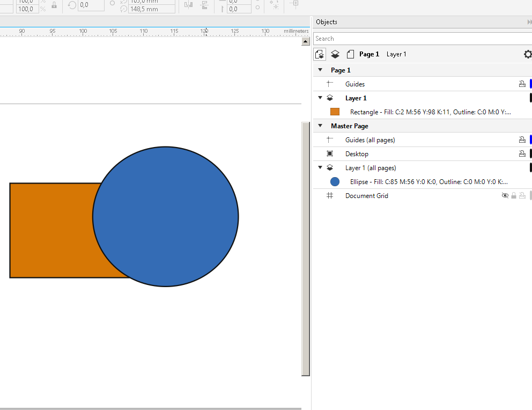Collapse the Master Page section
532x410 pixels.
[320, 126]
